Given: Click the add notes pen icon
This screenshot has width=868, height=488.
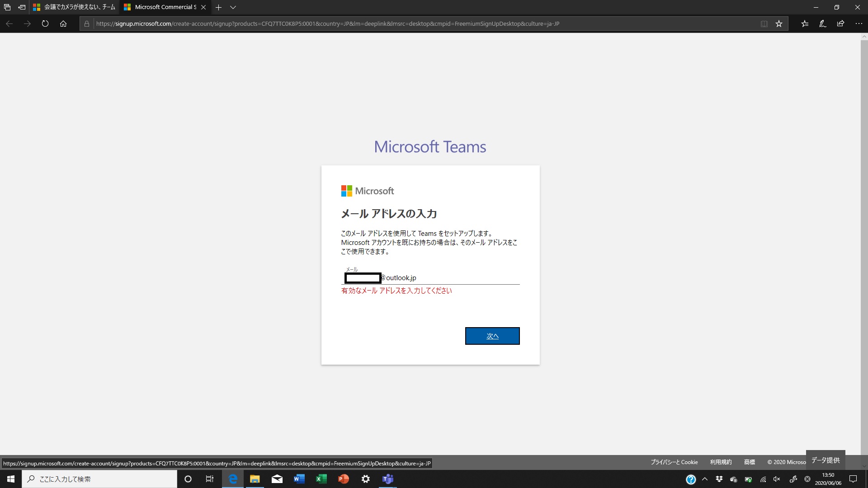Looking at the screenshot, I should (x=823, y=23).
